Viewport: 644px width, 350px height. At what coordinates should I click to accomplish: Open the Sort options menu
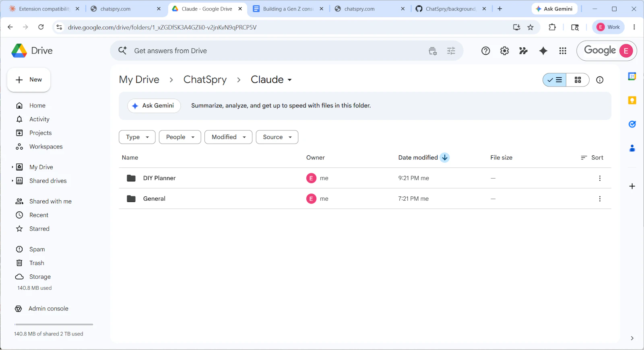tap(592, 158)
